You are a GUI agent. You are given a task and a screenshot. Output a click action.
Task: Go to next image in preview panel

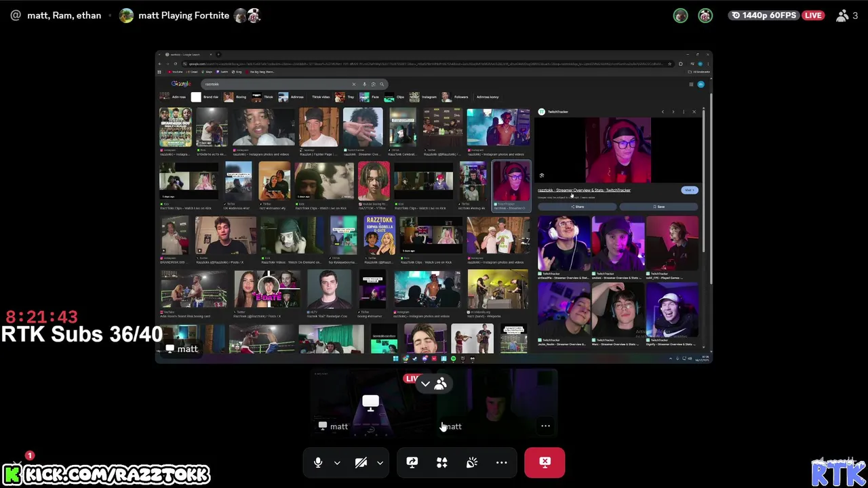click(x=673, y=112)
